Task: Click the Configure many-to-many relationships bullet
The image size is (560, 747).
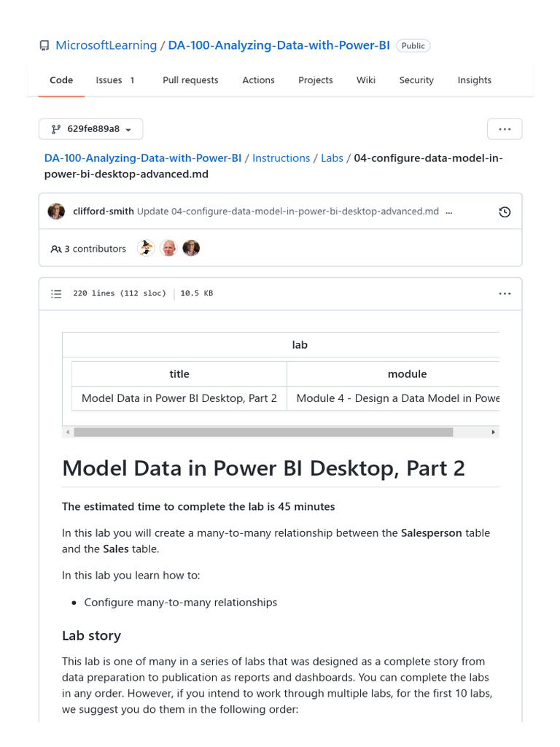Action: (181, 603)
